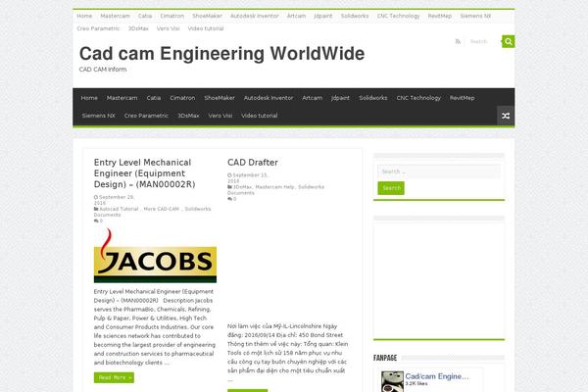
Task: Open the RSS feed icon in header
Action: tap(458, 41)
